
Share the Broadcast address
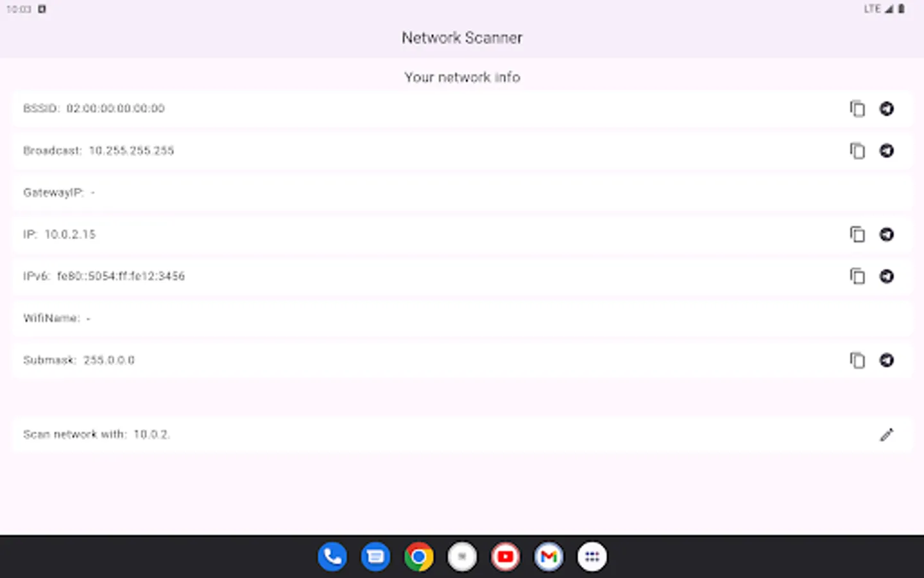tap(887, 150)
